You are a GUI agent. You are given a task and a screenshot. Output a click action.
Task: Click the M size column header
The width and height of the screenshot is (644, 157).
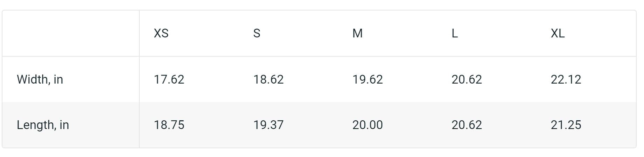pos(357,34)
